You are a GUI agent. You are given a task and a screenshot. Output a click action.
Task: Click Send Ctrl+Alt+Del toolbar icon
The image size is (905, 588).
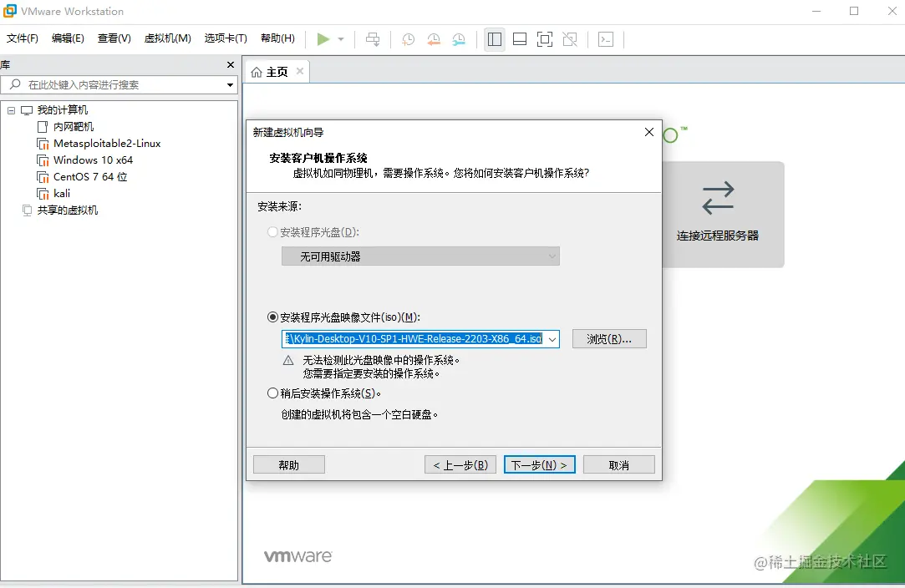(373, 39)
